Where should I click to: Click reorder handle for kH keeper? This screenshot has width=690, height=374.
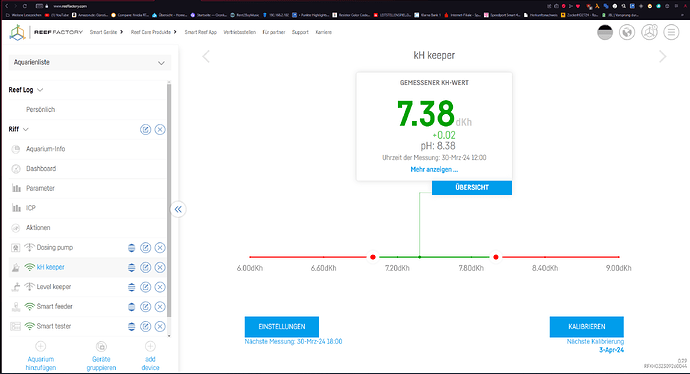[x=131, y=268]
